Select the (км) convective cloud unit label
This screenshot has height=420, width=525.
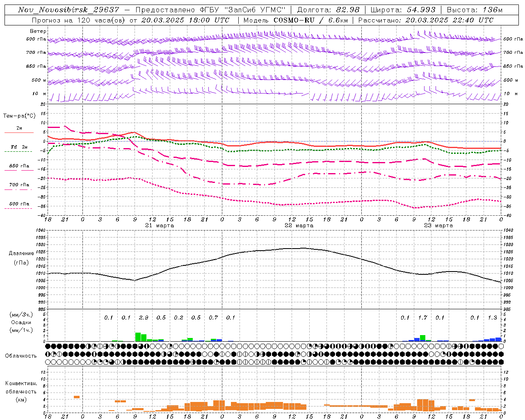click(21, 400)
